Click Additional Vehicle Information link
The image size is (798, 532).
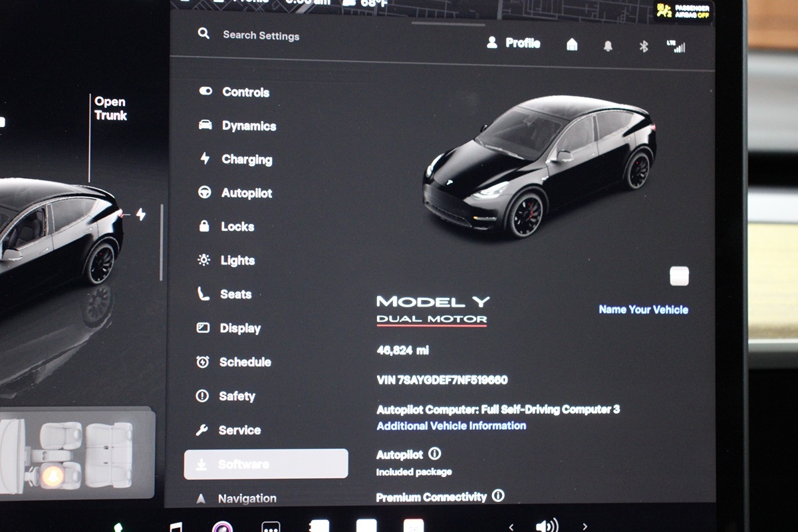click(x=451, y=426)
